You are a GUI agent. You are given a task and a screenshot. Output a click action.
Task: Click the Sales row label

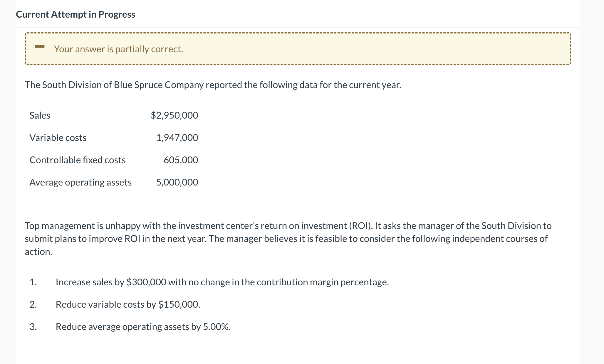click(40, 115)
